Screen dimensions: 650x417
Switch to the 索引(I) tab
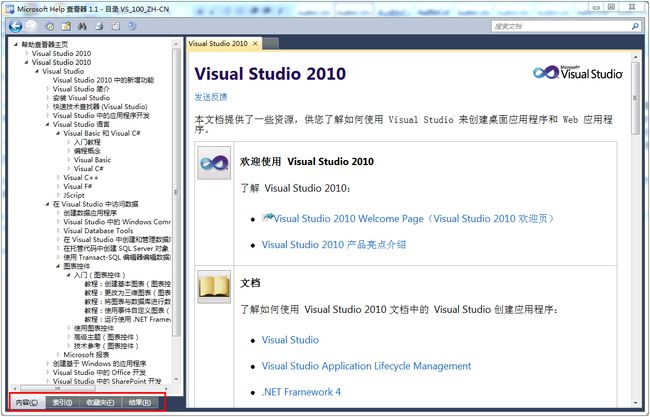(x=62, y=402)
